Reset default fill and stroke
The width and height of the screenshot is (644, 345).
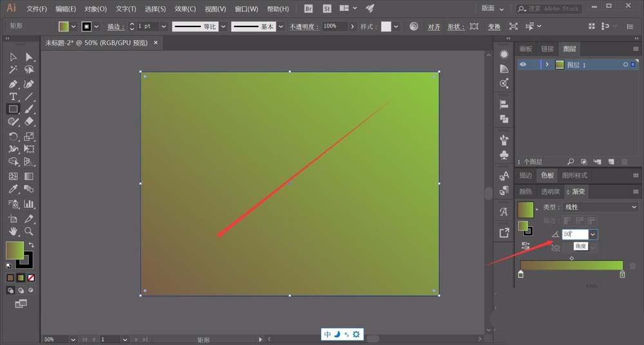8,266
